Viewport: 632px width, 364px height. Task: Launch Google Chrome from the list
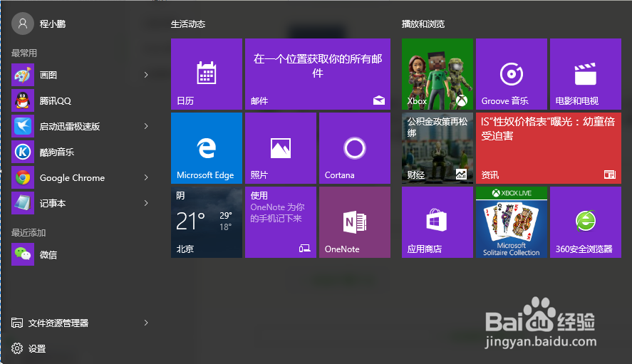(81, 177)
